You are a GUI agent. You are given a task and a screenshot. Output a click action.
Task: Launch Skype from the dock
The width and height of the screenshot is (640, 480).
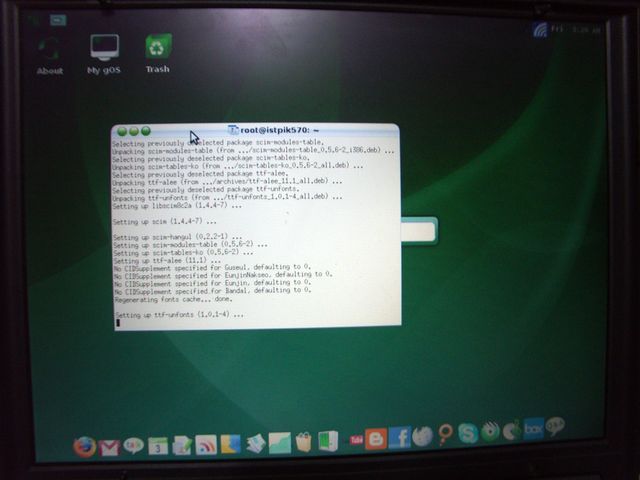point(468,433)
